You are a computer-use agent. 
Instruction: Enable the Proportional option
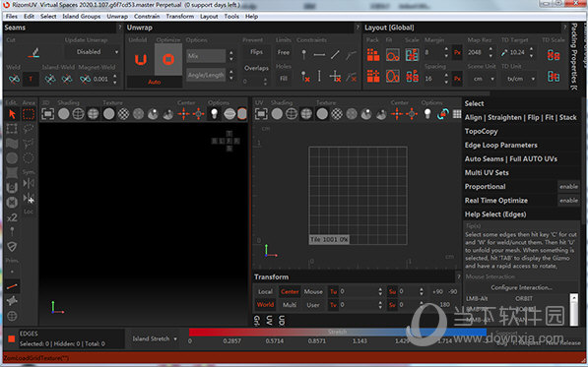[x=568, y=187]
